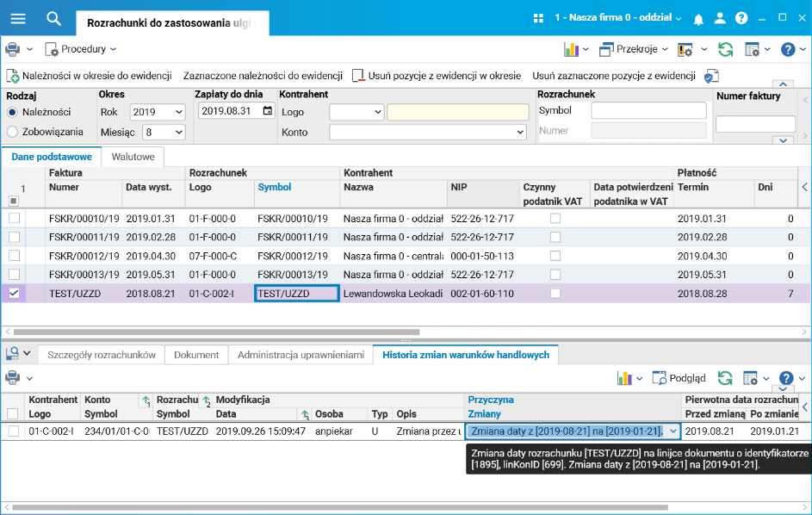Open notifications bell
Viewport: 812px width, 515px height.
point(698,19)
